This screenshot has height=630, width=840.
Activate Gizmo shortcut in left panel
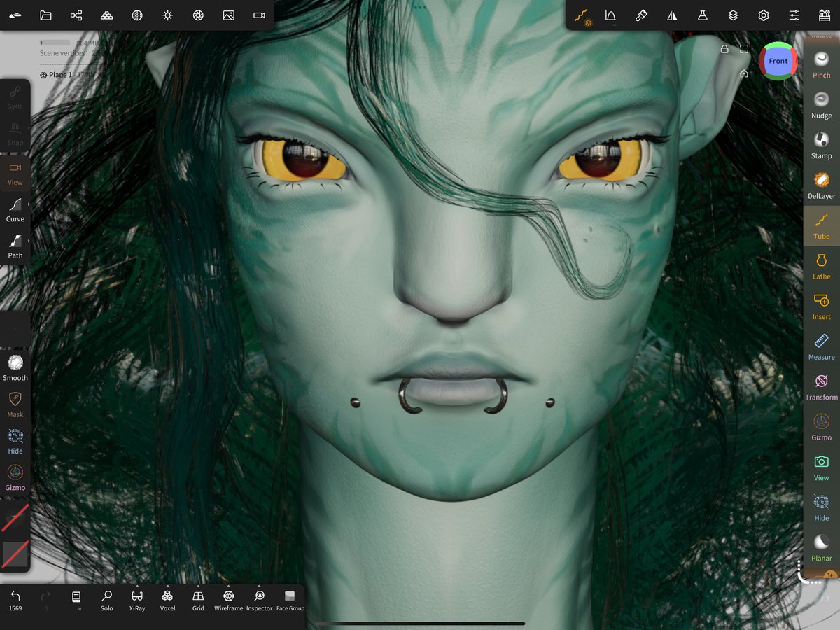15,478
